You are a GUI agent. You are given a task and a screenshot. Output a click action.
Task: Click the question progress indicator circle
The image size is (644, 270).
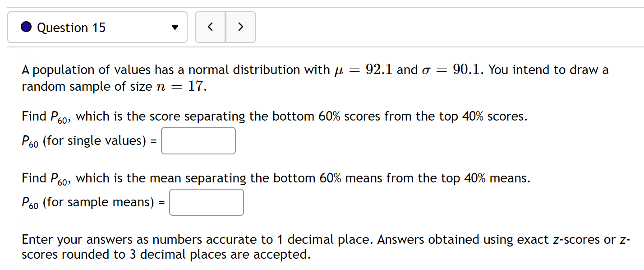26,27
